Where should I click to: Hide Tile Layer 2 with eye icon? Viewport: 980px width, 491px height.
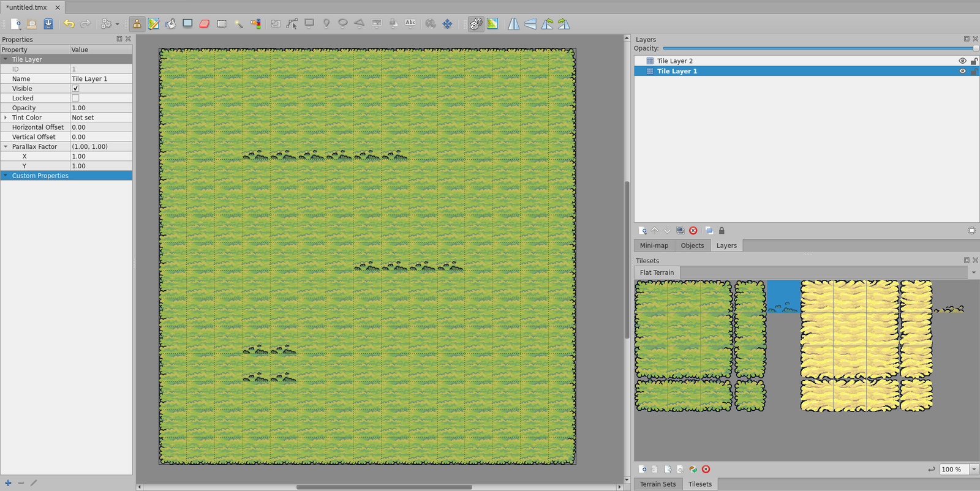[x=962, y=61]
